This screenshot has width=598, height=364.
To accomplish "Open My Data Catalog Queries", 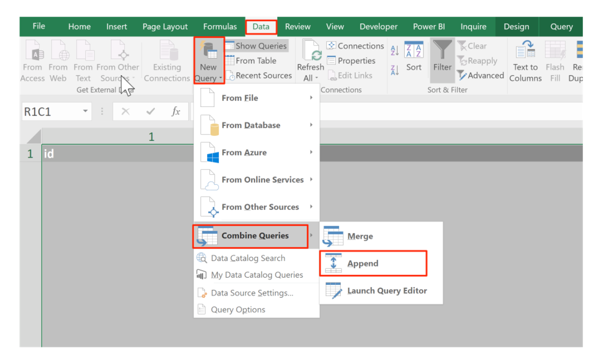I will (257, 275).
